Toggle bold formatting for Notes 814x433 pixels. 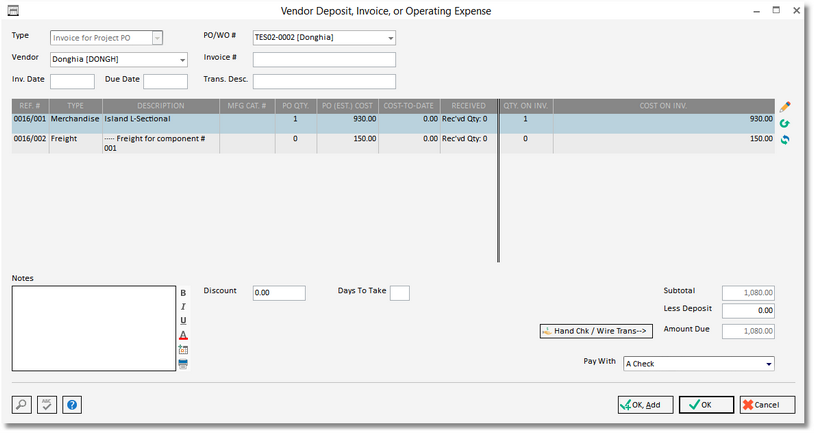pos(183,293)
